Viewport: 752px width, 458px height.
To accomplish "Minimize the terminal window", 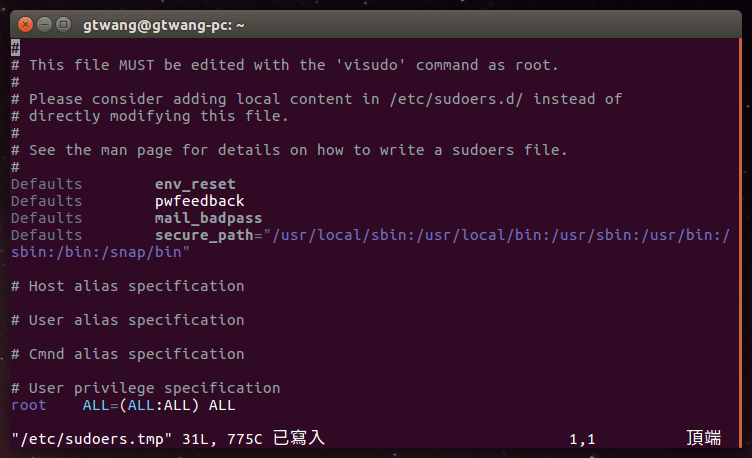I will point(43,22).
